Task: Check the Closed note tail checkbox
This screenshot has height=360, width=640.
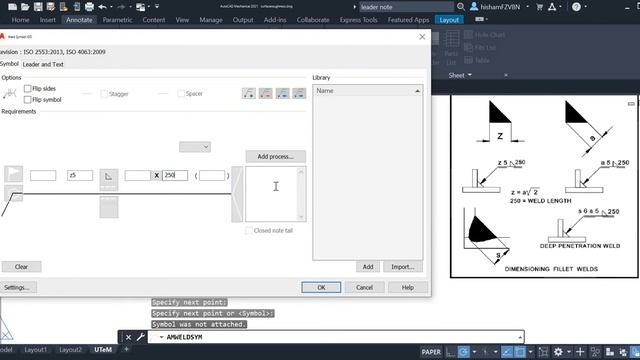Action: coord(249,231)
